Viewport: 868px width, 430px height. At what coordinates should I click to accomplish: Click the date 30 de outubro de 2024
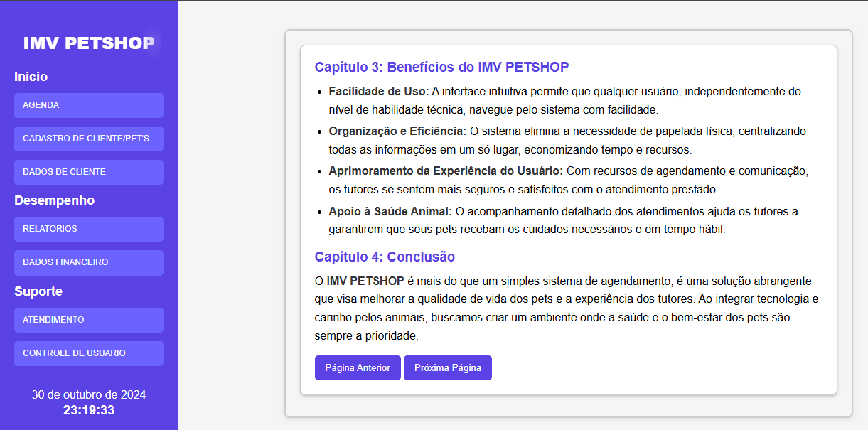88,394
